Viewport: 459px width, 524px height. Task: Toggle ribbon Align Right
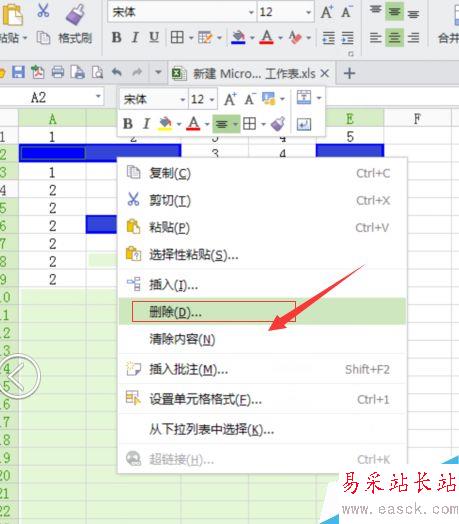click(414, 37)
